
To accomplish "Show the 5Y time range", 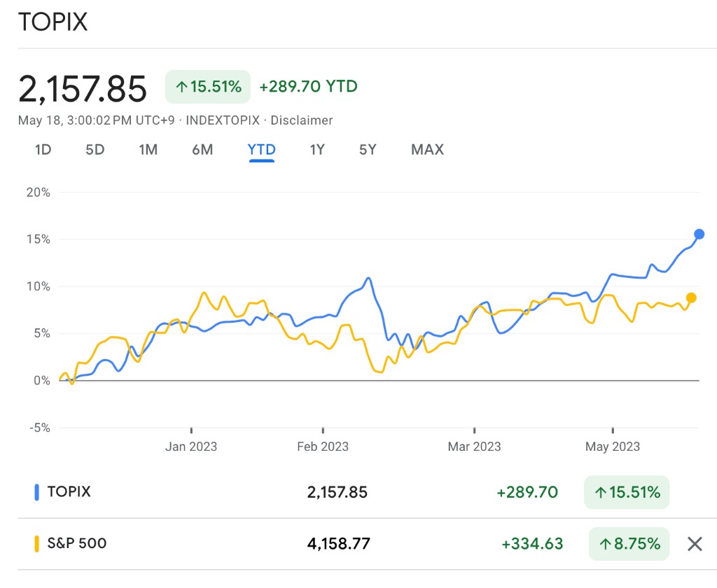I will coord(368,150).
